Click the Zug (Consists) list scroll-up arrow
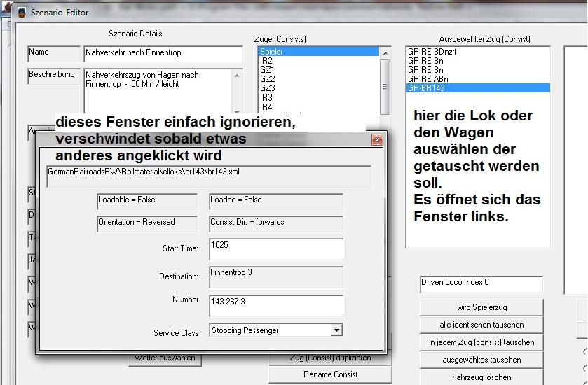The image size is (588, 385). pyautogui.click(x=385, y=53)
